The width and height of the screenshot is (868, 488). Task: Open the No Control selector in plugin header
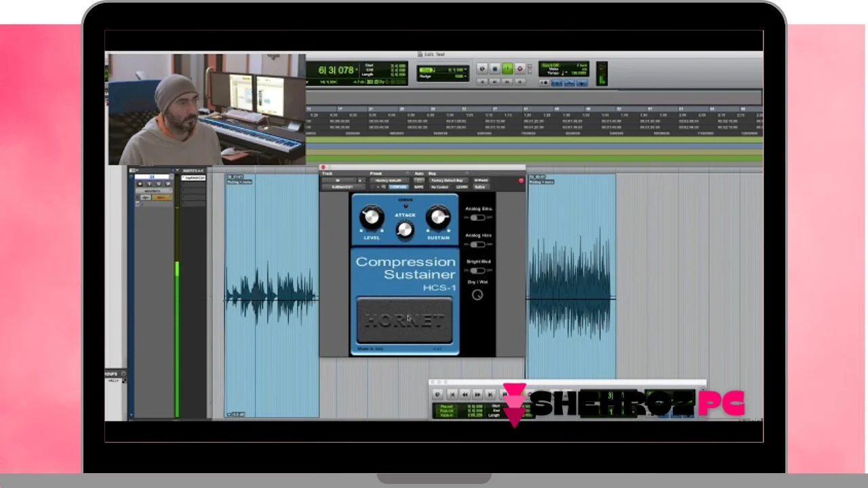(x=440, y=187)
